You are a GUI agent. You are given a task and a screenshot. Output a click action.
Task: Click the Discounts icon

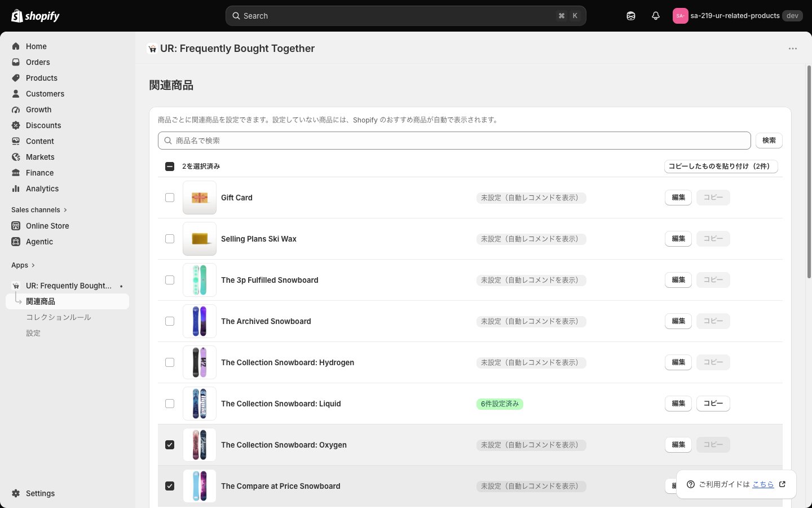click(16, 125)
